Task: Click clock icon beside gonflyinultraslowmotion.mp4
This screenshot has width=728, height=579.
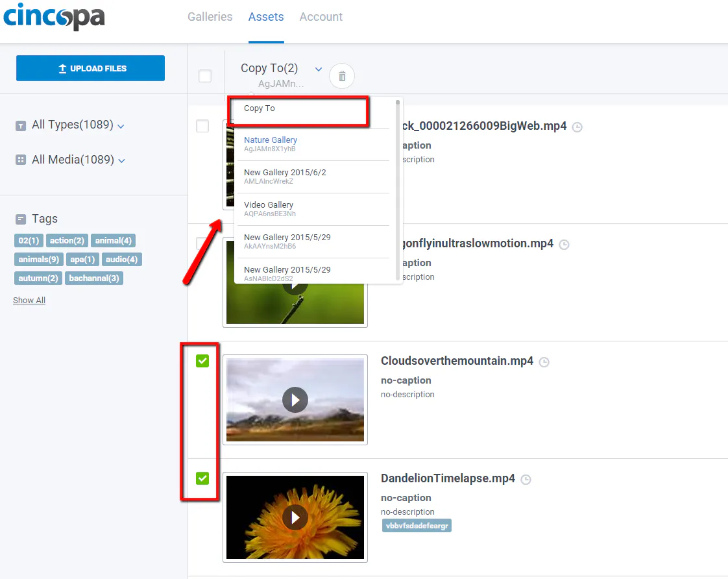Action: click(564, 245)
